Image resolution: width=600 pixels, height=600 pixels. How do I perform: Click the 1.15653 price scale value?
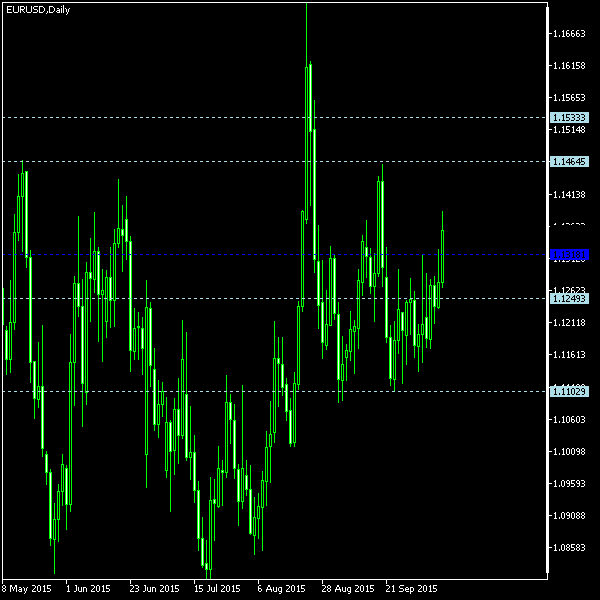(569, 98)
